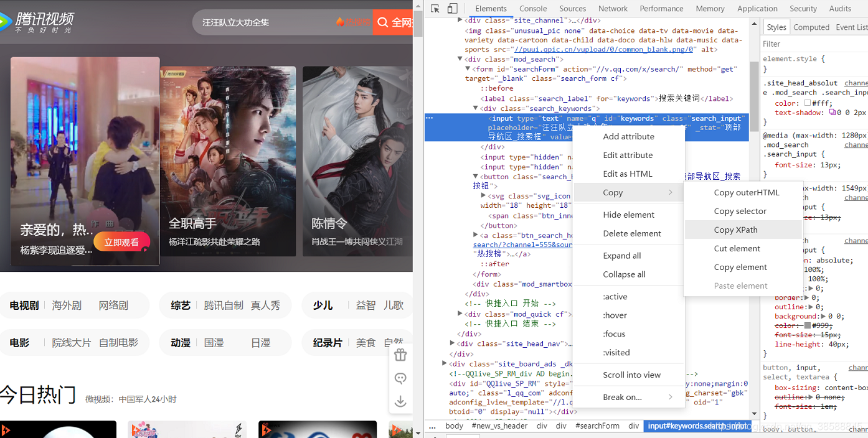Toggle the device toolbar icon in DevTools

click(453, 9)
